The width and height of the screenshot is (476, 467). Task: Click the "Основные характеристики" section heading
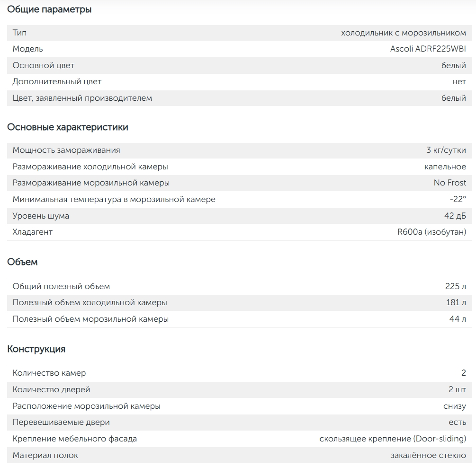[68, 127]
